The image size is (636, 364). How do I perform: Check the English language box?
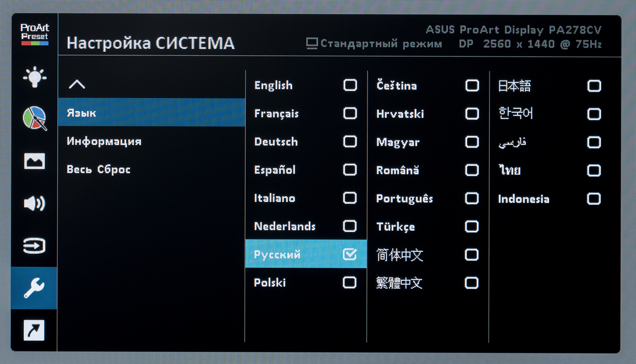pyautogui.click(x=350, y=85)
